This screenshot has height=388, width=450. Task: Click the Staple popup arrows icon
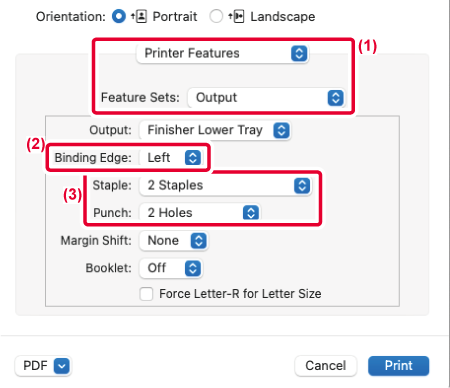pyautogui.click(x=302, y=186)
